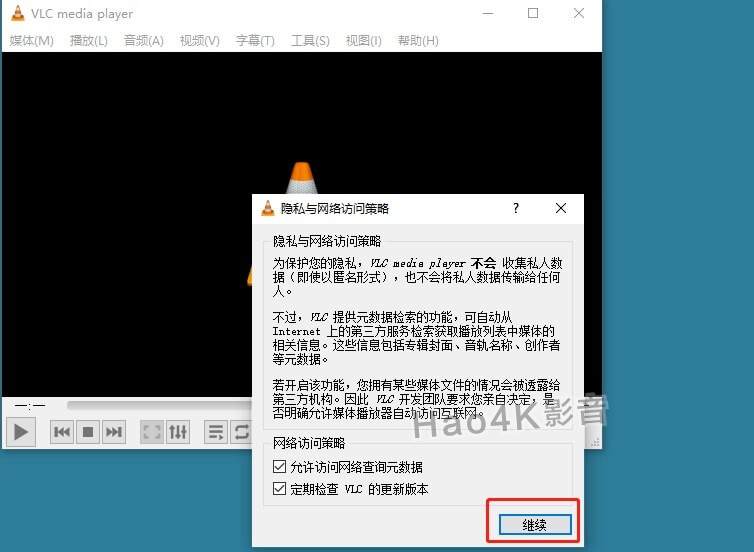The height and width of the screenshot is (552, 754).
Task: Toggle loop mode icon
Action: click(x=241, y=432)
